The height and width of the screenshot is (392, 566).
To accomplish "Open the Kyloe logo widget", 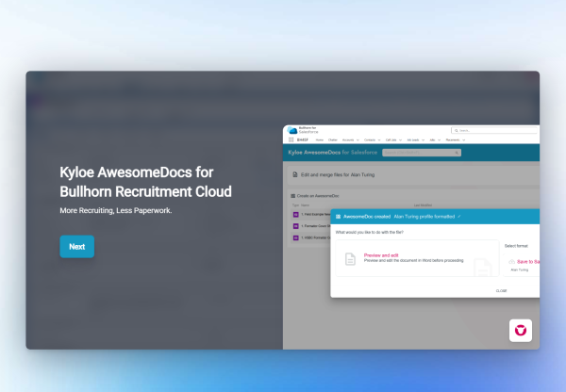I will pyautogui.click(x=520, y=331).
